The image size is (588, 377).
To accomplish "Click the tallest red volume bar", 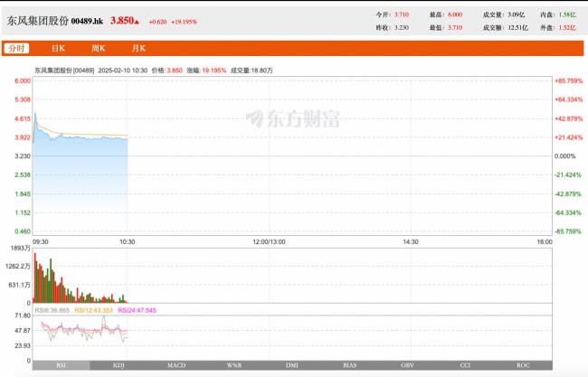I will tap(35, 278).
